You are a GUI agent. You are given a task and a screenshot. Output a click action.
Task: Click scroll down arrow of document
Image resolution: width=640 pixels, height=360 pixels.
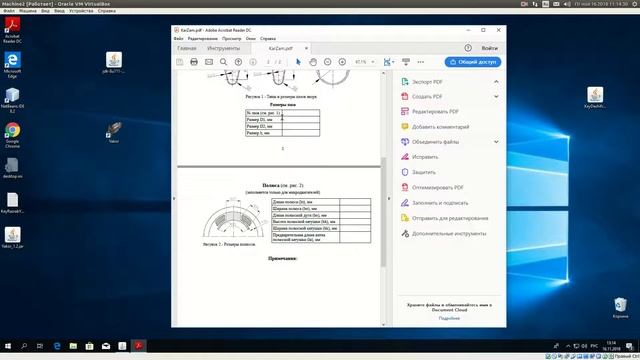pos(383,324)
